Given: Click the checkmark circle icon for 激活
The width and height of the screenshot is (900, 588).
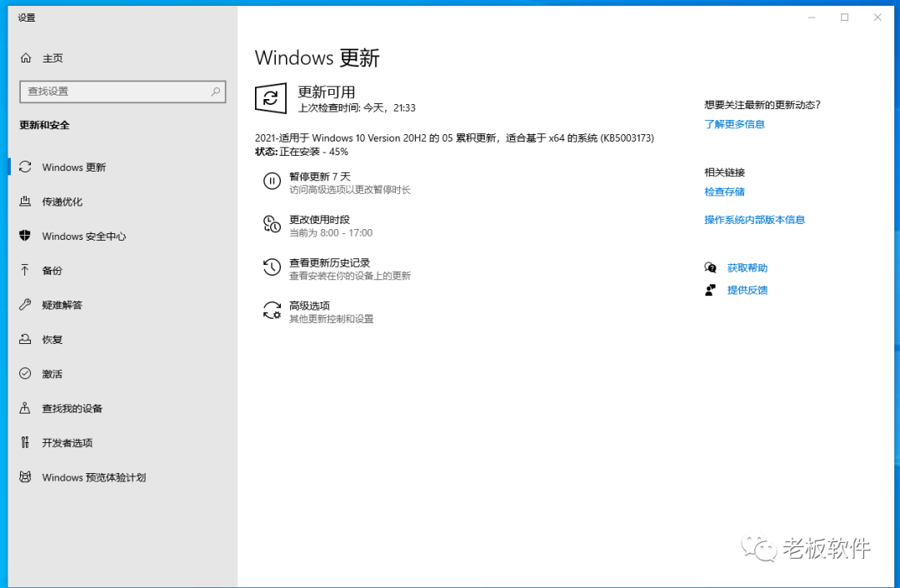Looking at the screenshot, I should (x=25, y=373).
